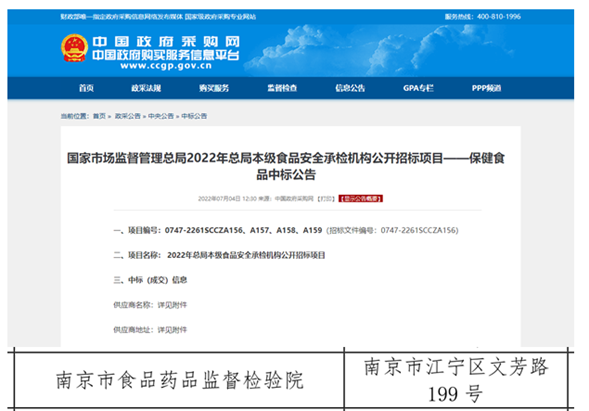Open the 监督检查 navigation menu item
Screen dimensions: 589x411
[282, 88]
